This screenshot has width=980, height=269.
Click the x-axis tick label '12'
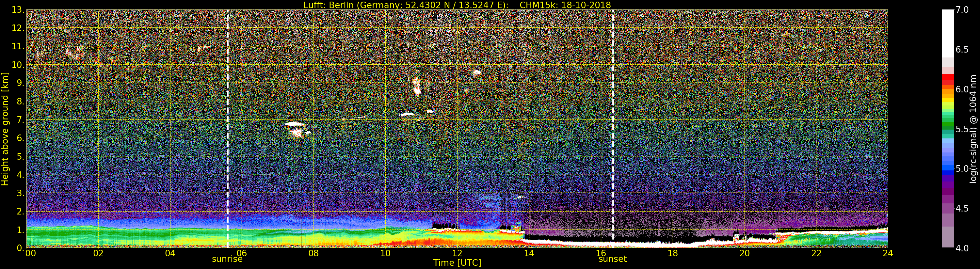click(x=457, y=253)
